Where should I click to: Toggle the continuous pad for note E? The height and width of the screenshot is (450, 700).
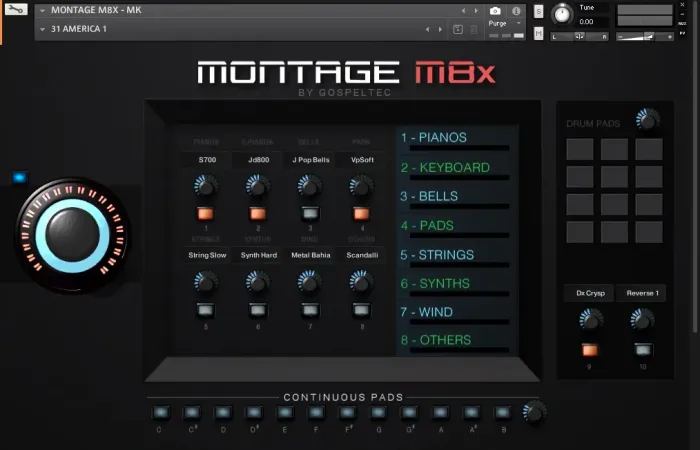tap(285, 412)
